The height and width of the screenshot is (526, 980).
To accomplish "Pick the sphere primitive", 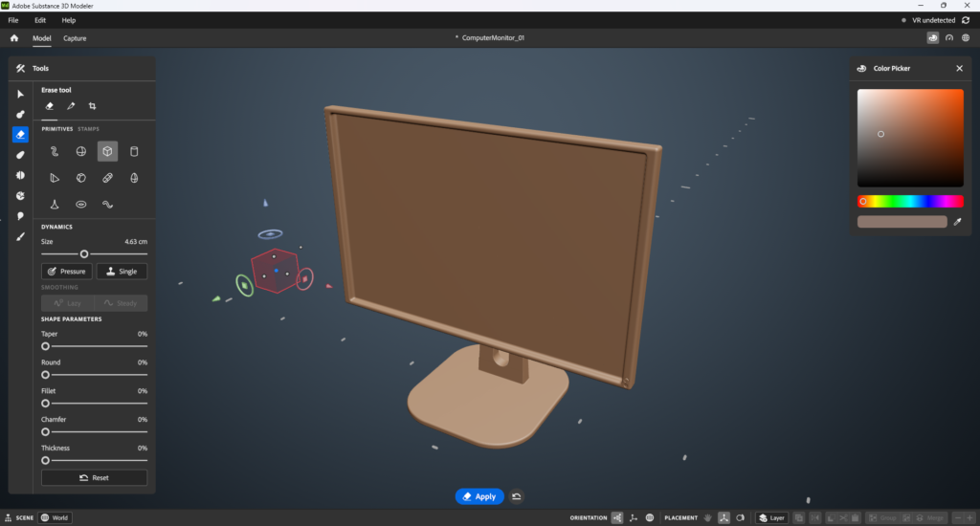I will click(81, 151).
